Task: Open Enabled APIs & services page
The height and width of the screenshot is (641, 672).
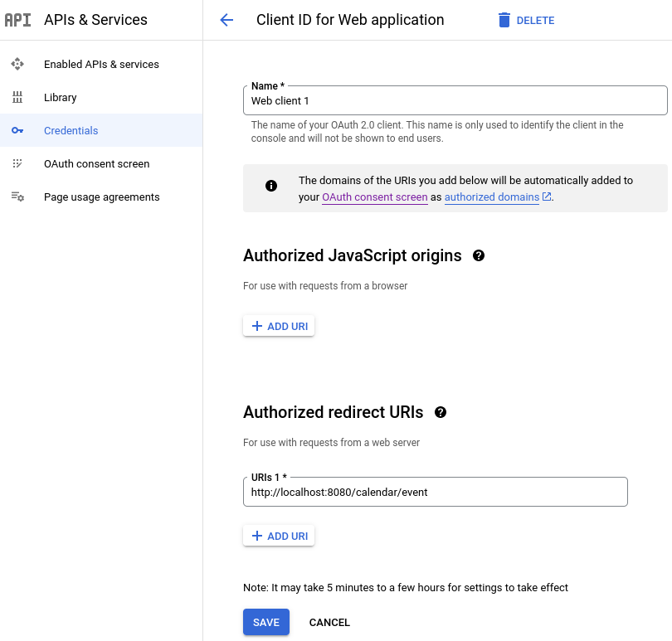Action: click(x=101, y=64)
